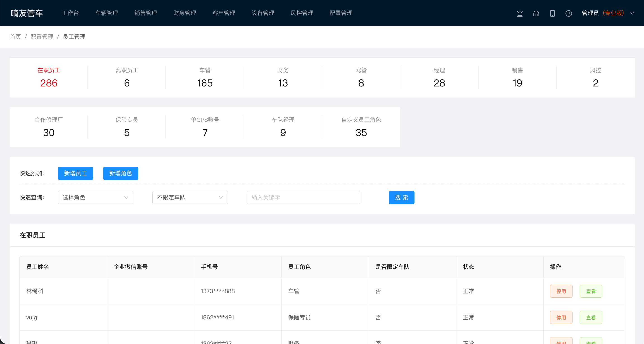Image resolution: width=644 pixels, height=344 pixels.
Task: Open the 财务管理 menu
Action: [x=185, y=13]
